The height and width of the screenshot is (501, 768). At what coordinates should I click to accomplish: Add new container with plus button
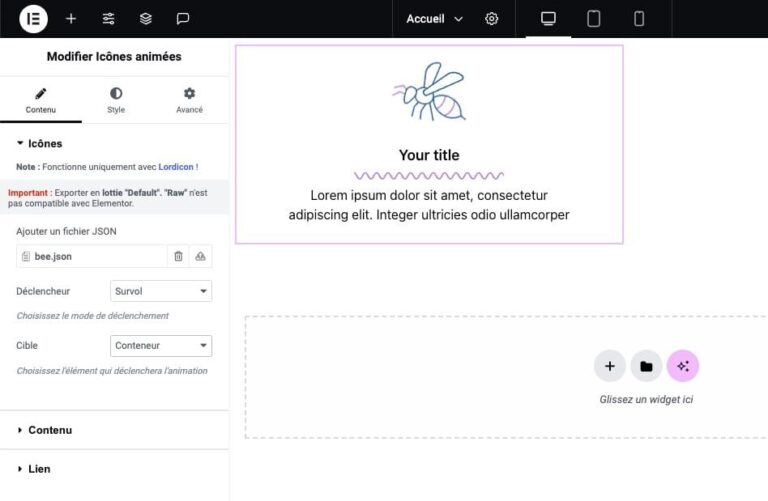point(609,366)
